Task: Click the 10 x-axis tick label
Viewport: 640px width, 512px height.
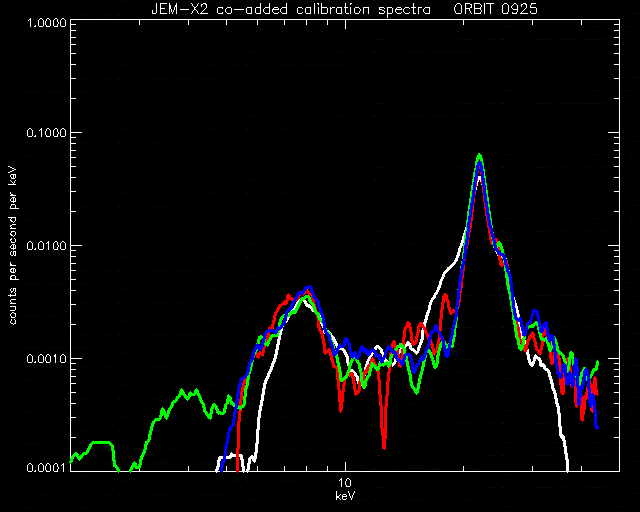Action: point(345,483)
